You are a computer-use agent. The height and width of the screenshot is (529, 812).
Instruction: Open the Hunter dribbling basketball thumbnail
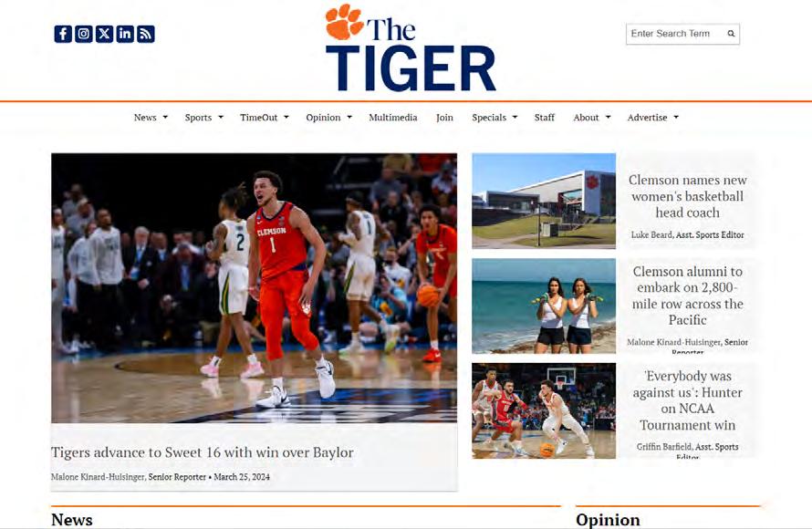pyautogui.click(x=544, y=410)
